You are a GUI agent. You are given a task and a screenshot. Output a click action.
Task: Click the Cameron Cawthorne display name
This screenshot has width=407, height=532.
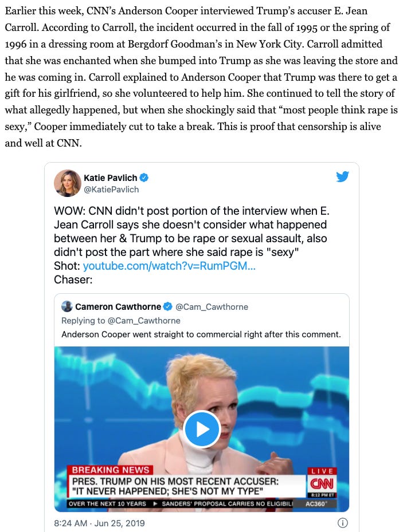click(118, 307)
